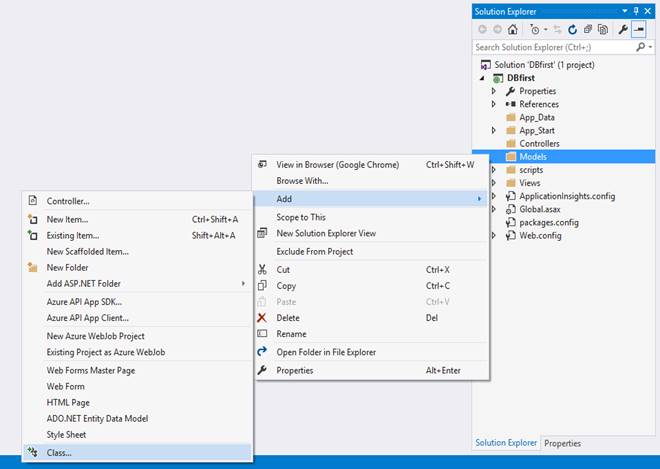Click the Pending Changes Filter clock icon
Viewport: 660px width, 469px height.
coord(535,29)
